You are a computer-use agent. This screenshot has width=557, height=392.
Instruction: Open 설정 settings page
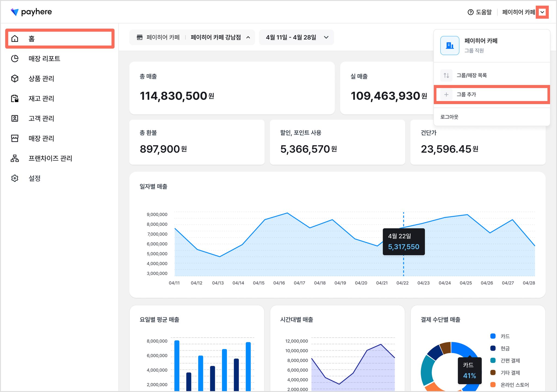[x=60, y=178]
